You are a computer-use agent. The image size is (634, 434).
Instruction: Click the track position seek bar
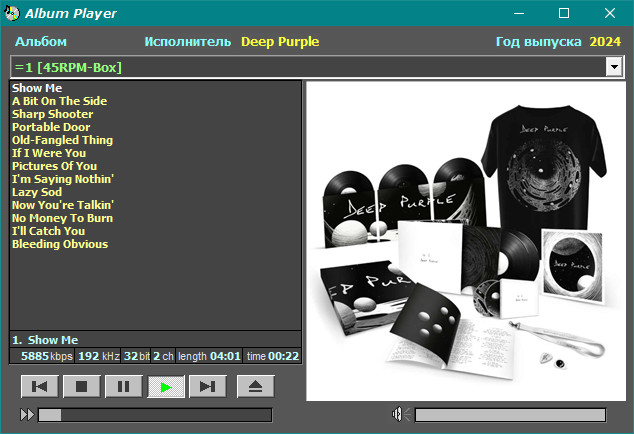tap(155, 415)
